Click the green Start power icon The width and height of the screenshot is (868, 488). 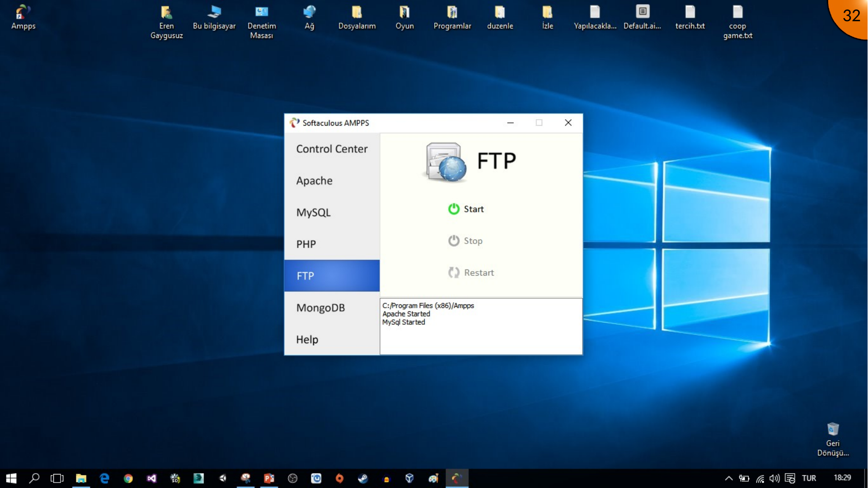454,209
